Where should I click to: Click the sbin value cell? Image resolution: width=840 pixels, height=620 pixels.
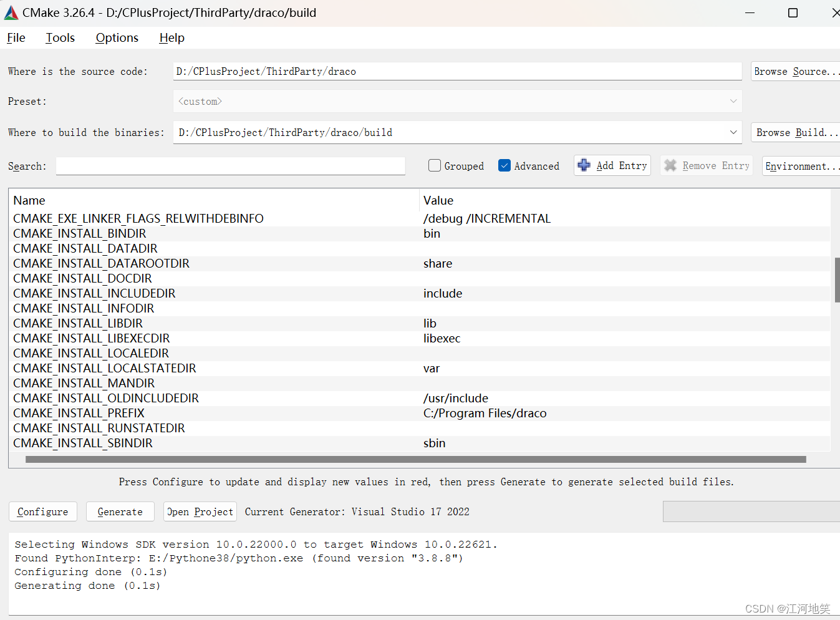tap(434, 443)
